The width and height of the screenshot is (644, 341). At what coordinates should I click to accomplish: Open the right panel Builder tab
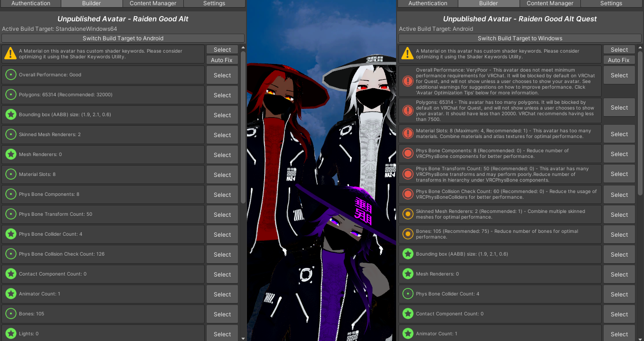[x=489, y=3]
